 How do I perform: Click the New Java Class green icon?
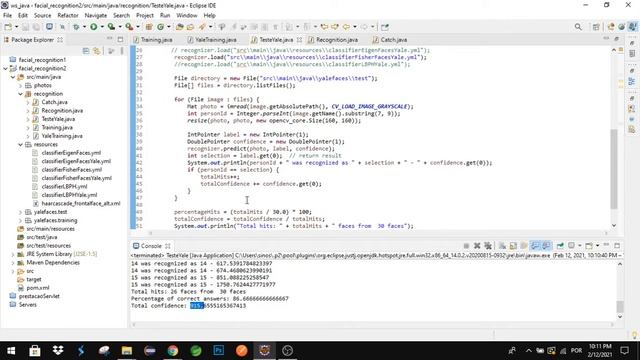(x=160, y=27)
